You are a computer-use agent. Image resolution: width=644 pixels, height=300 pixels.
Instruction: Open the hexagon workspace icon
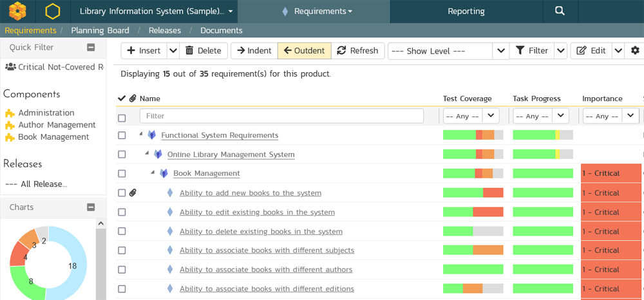[x=52, y=11]
